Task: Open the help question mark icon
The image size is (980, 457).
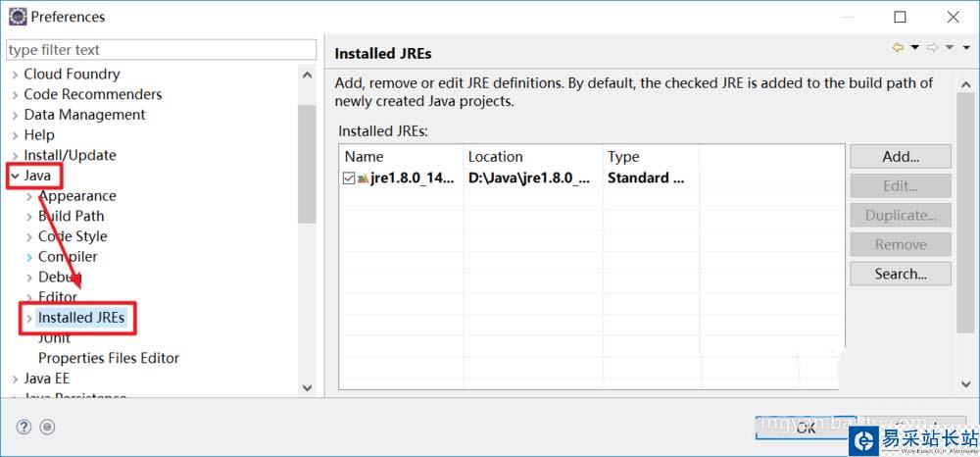Action: point(24,427)
